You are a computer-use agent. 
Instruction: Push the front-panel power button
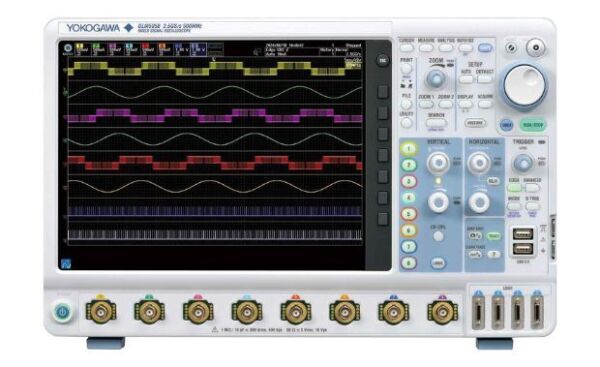pyautogui.click(x=63, y=312)
